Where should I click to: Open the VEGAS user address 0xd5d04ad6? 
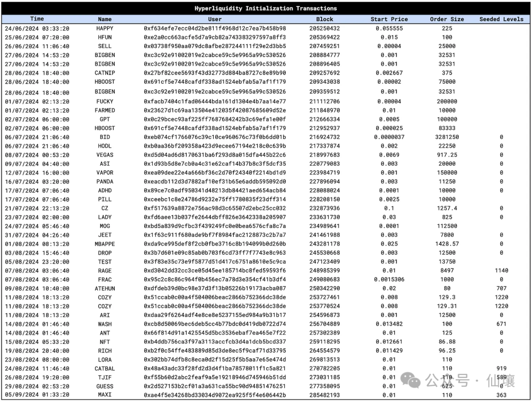(215, 155)
